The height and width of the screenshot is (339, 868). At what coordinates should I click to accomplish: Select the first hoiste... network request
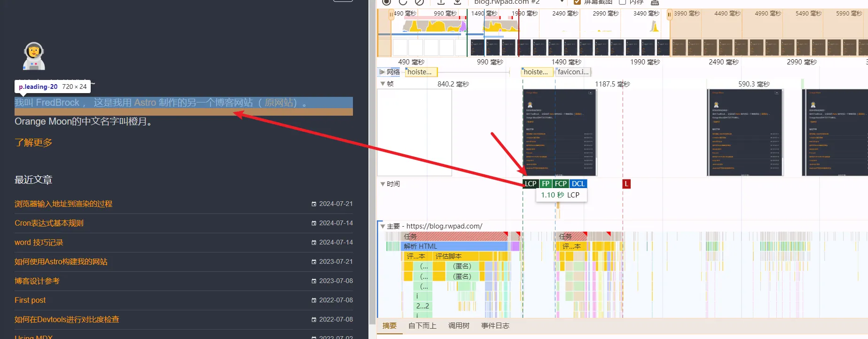coord(422,72)
